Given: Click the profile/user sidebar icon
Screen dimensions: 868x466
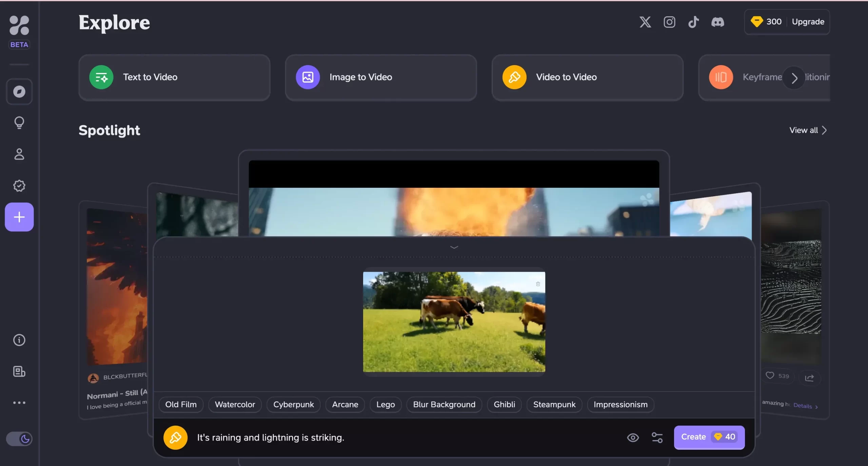Looking at the screenshot, I should pos(19,154).
